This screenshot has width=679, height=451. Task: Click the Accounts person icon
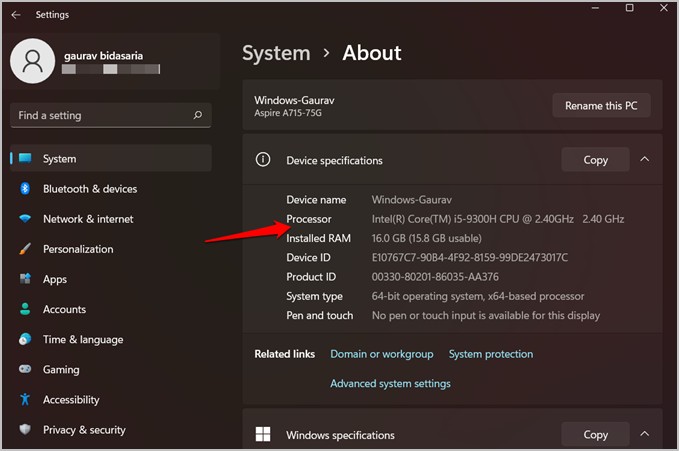(x=25, y=309)
